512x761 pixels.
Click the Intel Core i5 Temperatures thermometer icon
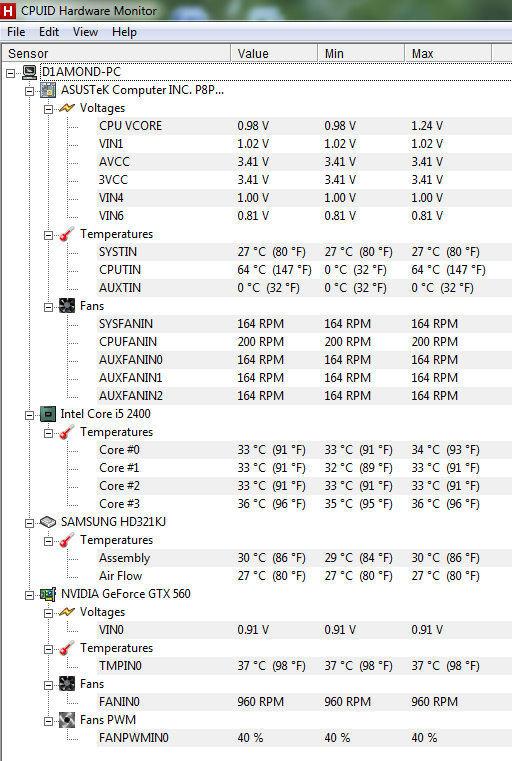pyautogui.click(x=66, y=432)
